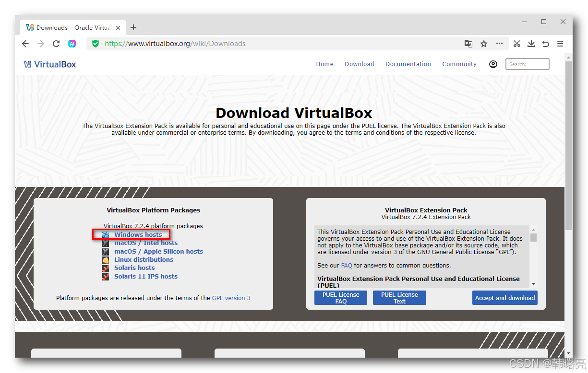Open the three-dot more options icon
Screen dimensions: 588x373
500,44
